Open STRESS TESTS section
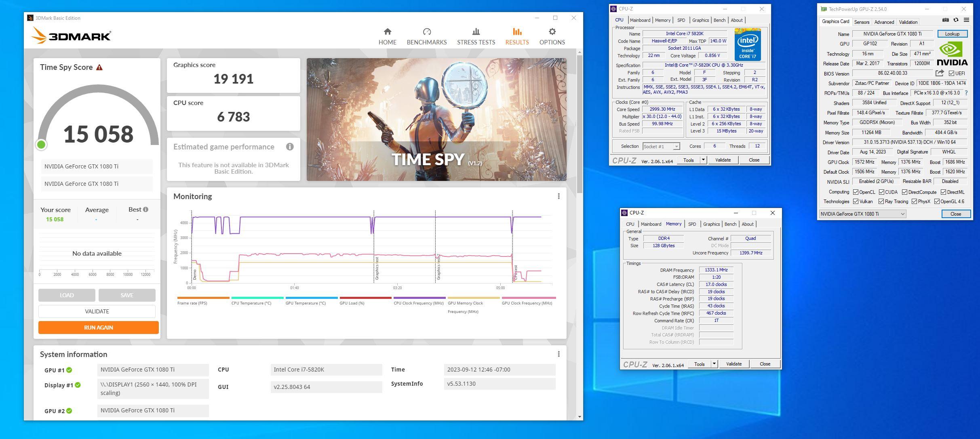 pos(476,36)
